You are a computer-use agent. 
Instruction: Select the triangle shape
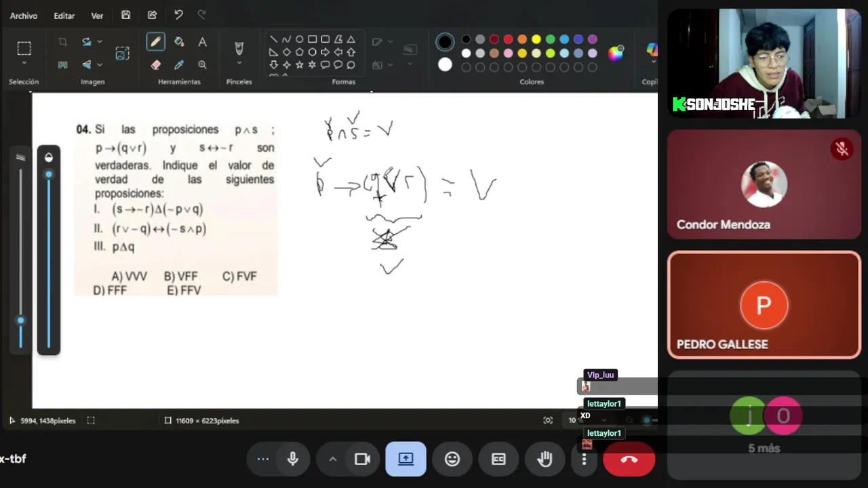click(351, 39)
